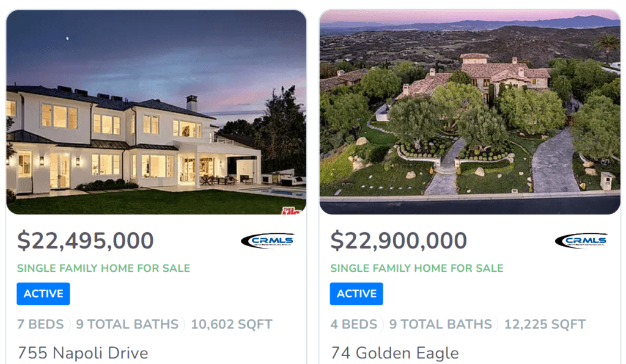The image size is (626, 364).
Task: Open the 74 Golden Eagle address link
Action: [x=394, y=353]
